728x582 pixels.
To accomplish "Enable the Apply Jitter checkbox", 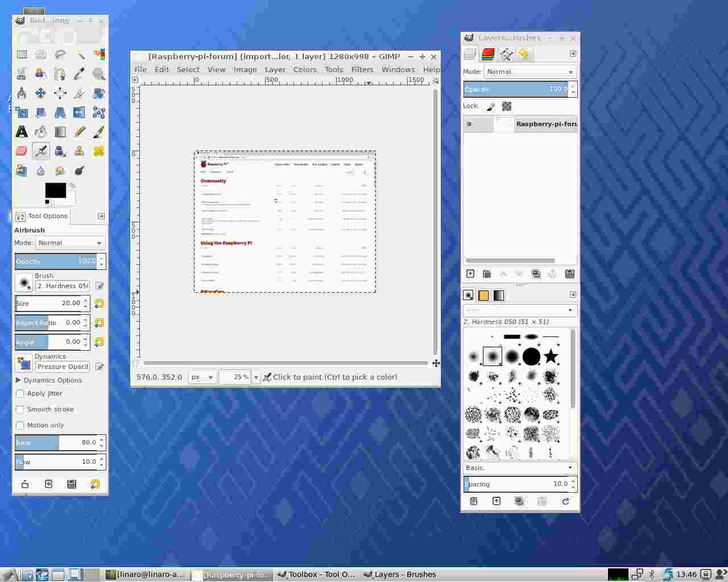I will click(20, 394).
